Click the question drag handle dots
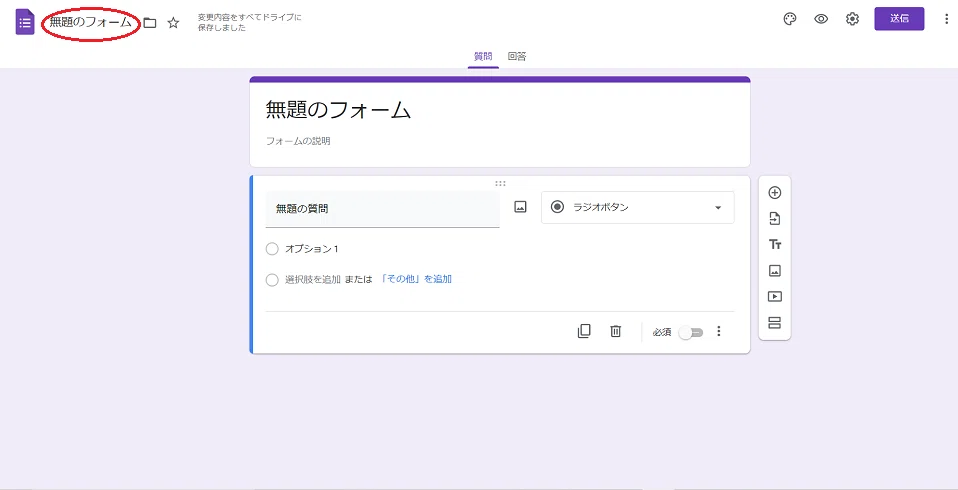The width and height of the screenshot is (958, 490). [500, 183]
